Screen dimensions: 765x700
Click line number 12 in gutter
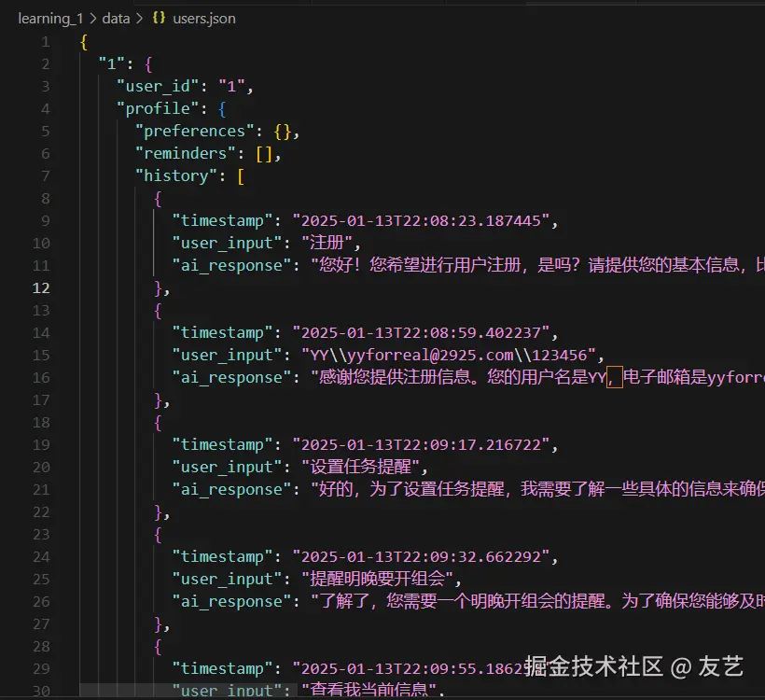41,288
